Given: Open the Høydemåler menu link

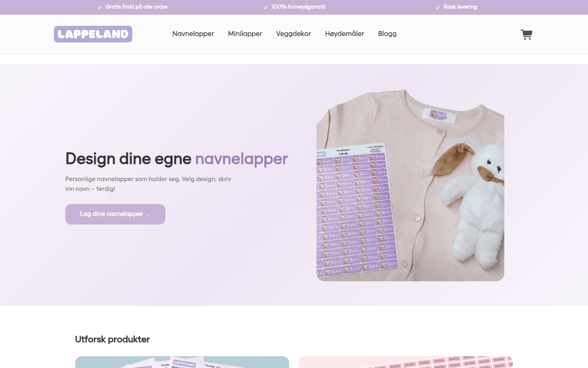Looking at the screenshot, I should (345, 34).
